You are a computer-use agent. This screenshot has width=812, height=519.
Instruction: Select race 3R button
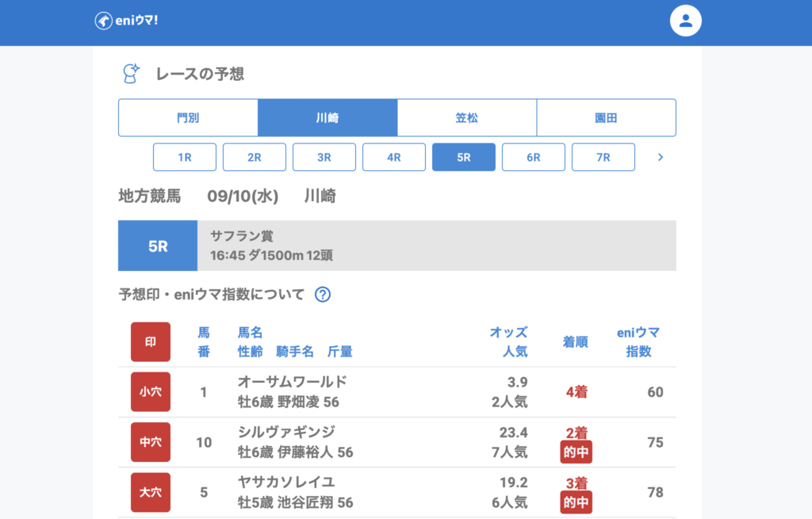(324, 157)
